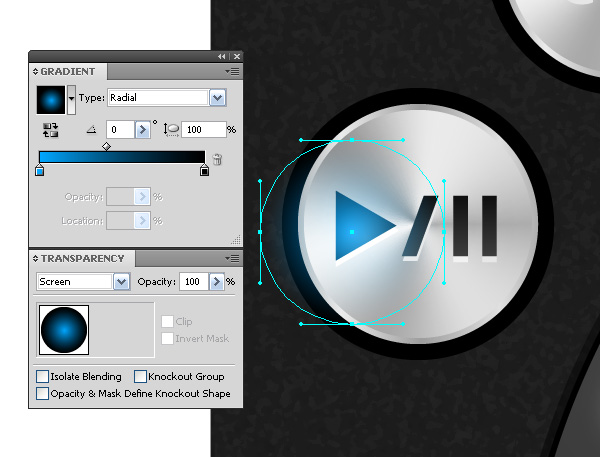Click the aspect ratio 100 field
This screenshot has height=457, width=600.
point(204,129)
